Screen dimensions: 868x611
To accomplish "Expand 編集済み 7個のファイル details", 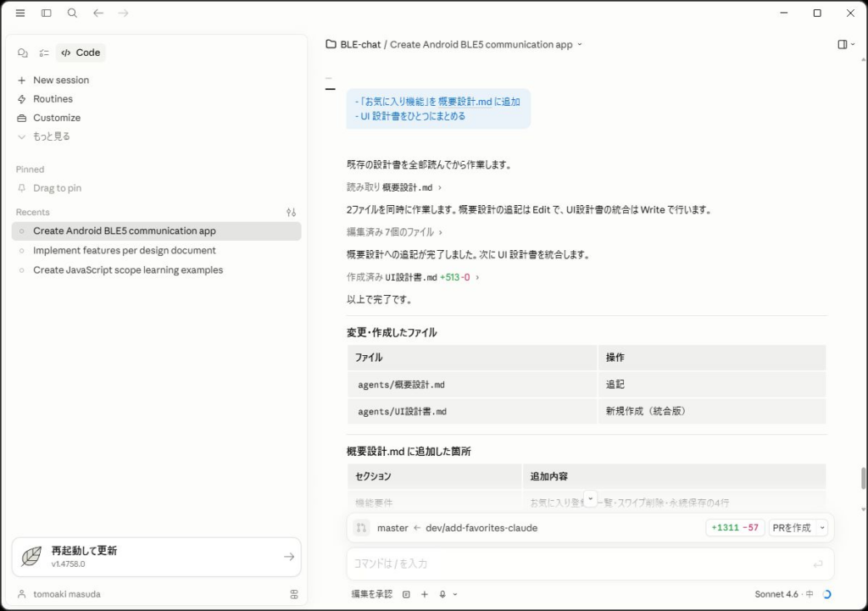I will 395,232.
